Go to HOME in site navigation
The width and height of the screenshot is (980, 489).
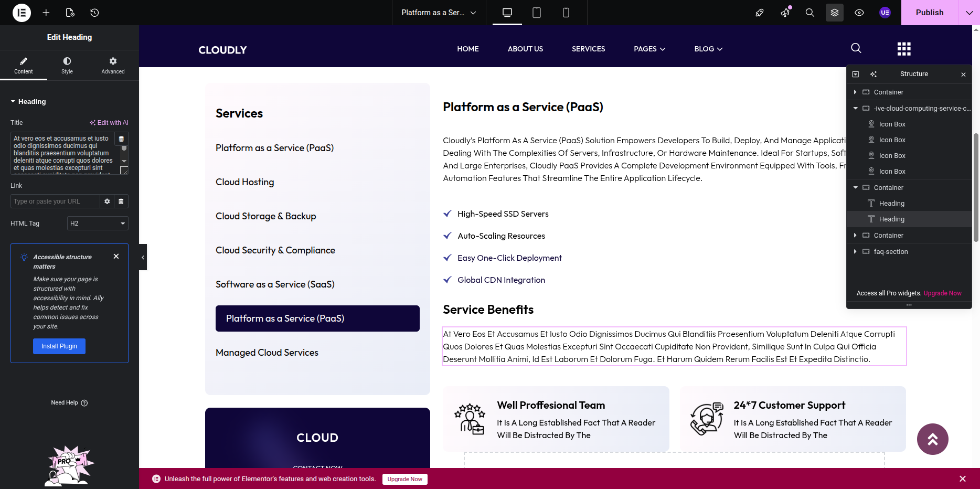(468, 49)
